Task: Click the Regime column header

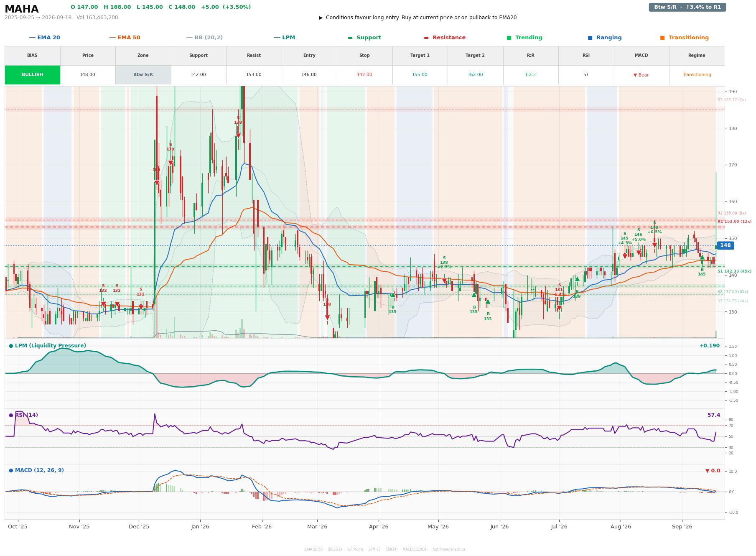Action: [697, 56]
